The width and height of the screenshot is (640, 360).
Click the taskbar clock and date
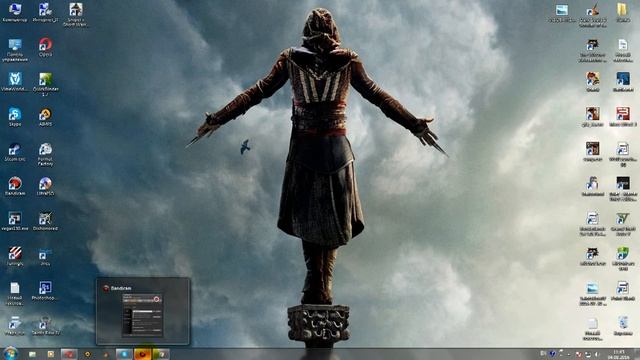(x=618, y=354)
